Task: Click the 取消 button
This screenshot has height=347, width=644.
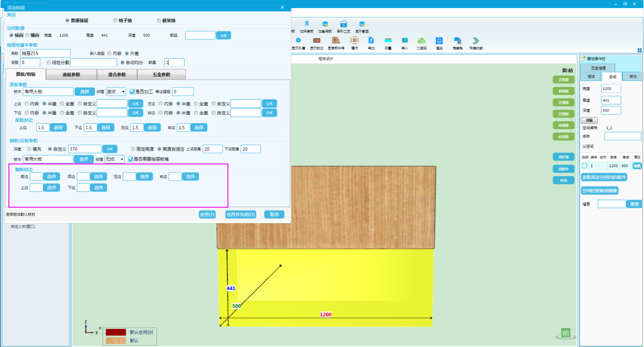Action: click(275, 215)
